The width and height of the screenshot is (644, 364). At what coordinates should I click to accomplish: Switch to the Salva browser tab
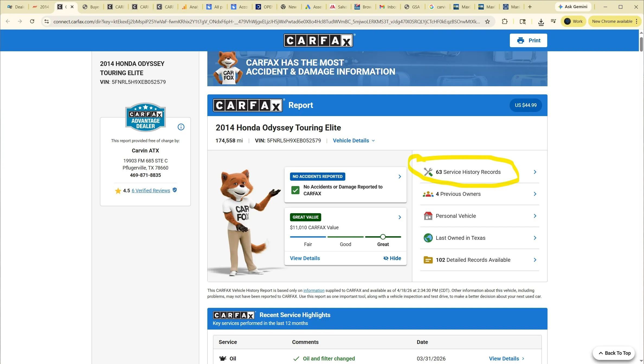(x=339, y=7)
